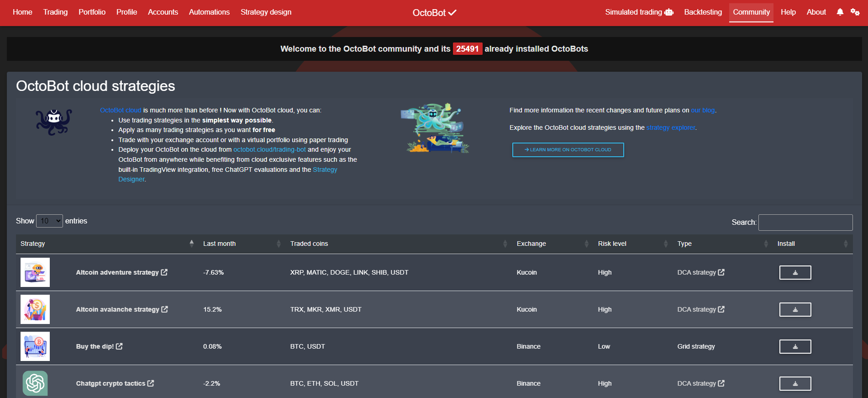868x398 pixels.
Task: Click the 25491 installed bots badge
Action: [468, 49]
